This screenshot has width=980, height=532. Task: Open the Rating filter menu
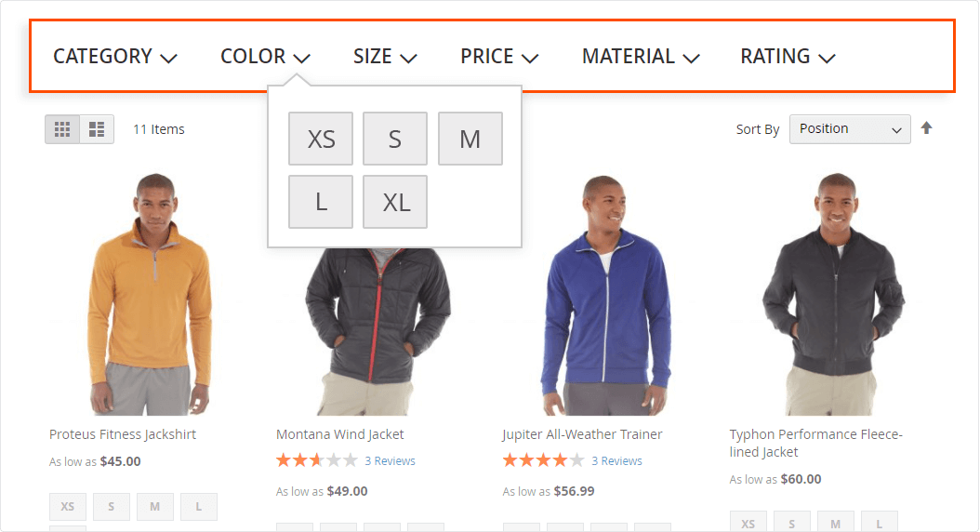coord(787,57)
